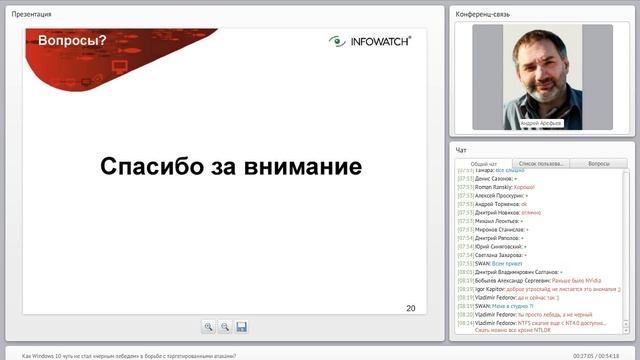This screenshot has width=640, height=360.
Task: Select Светлана Захарова's chat message
Action: [492, 255]
